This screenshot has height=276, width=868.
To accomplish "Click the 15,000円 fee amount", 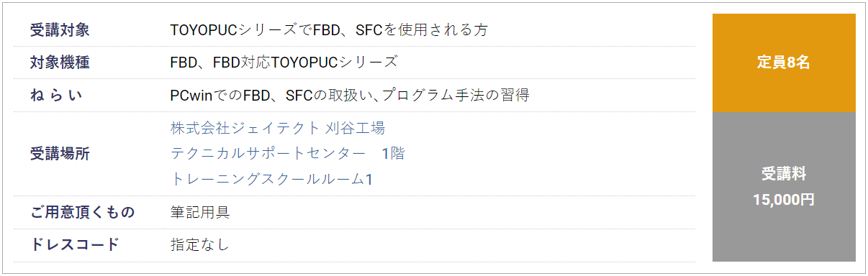I will [784, 200].
